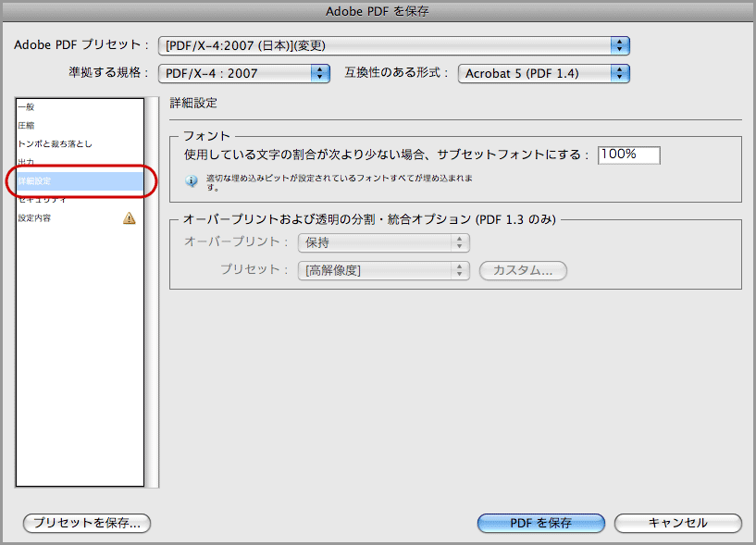Click the subset font percentage field

(628, 155)
